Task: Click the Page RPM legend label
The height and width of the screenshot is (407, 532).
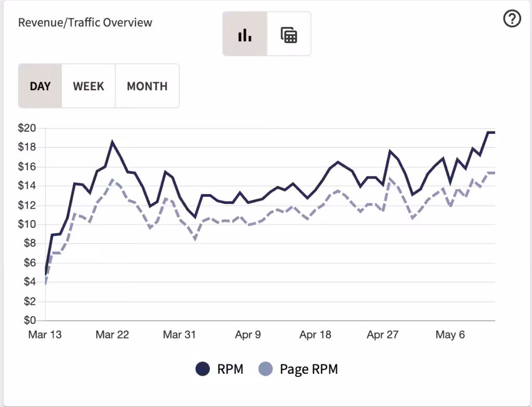Action: pyautogui.click(x=309, y=369)
